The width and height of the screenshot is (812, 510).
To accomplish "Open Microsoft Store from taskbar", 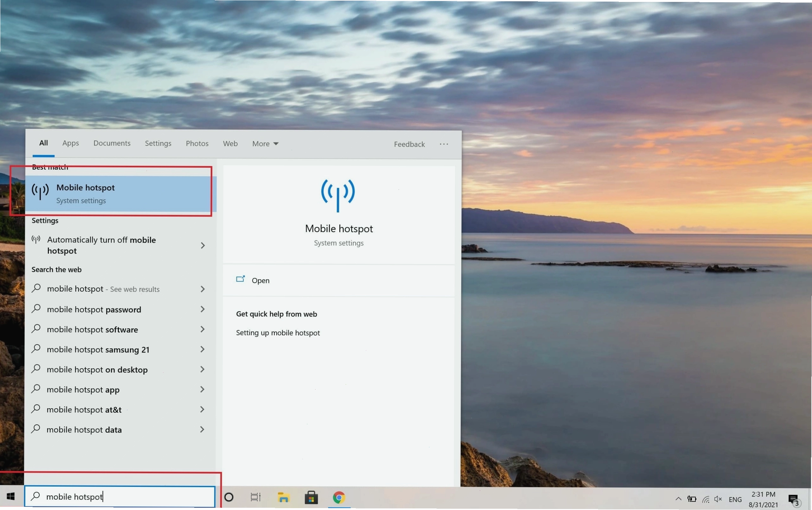I will tap(311, 497).
